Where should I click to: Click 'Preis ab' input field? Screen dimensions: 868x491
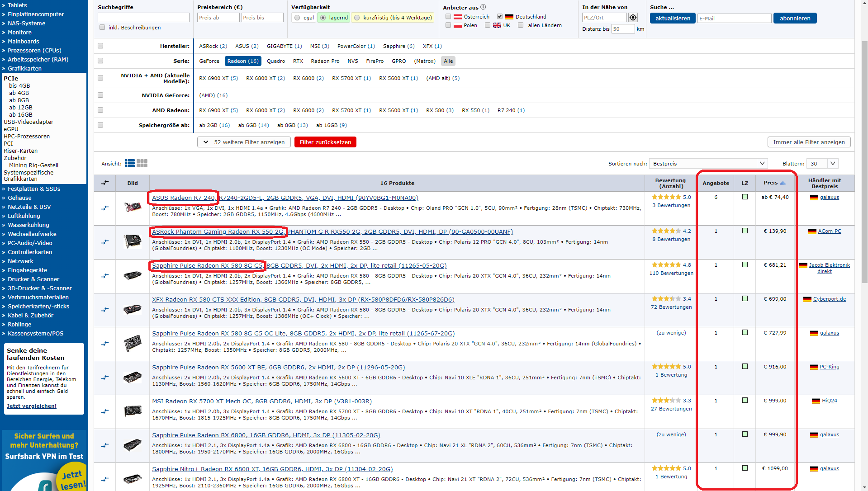coord(218,17)
